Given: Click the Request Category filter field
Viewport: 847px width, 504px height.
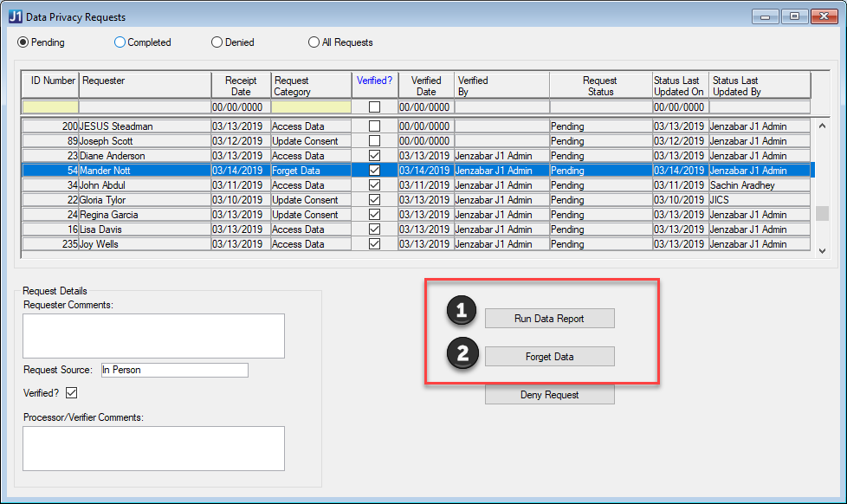Looking at the screenshot, I should 311,107.
